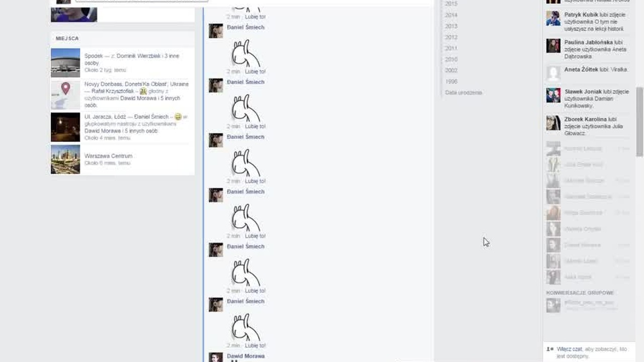Go to 1996 in the timeline navigation
The image size is (644, 362).
tap(451, 81)
